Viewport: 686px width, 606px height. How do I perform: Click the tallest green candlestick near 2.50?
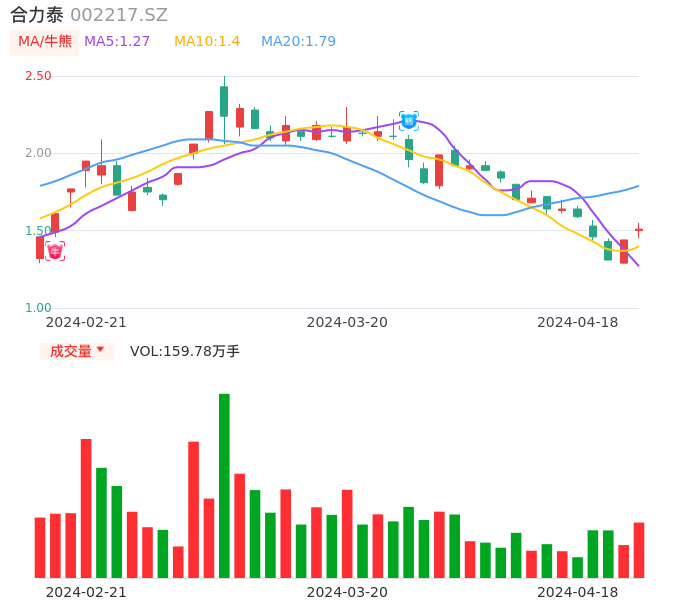click(224, 101)
